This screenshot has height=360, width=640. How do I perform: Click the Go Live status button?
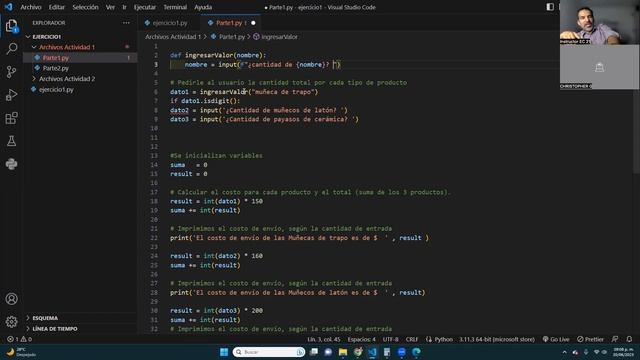[556, 339]
